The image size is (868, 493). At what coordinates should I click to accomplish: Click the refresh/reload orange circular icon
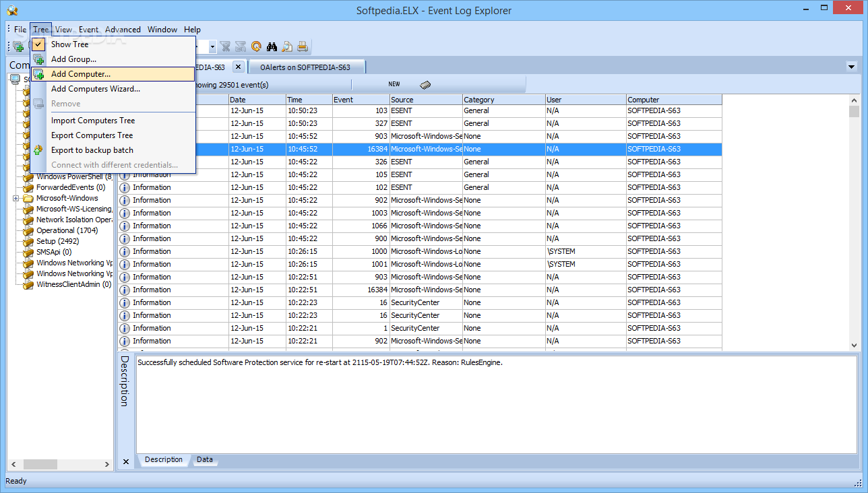[256, 46]
